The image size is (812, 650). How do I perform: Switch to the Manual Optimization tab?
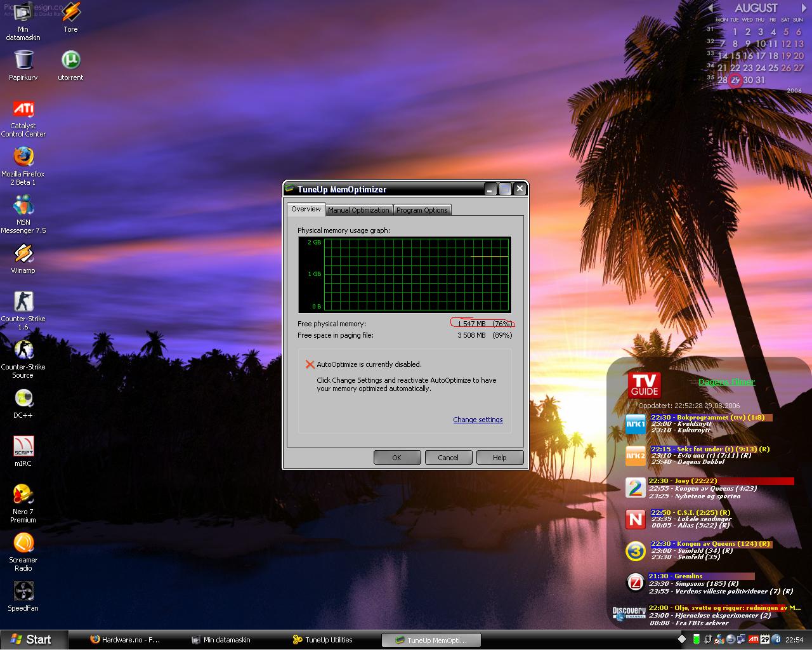(358, 210)
